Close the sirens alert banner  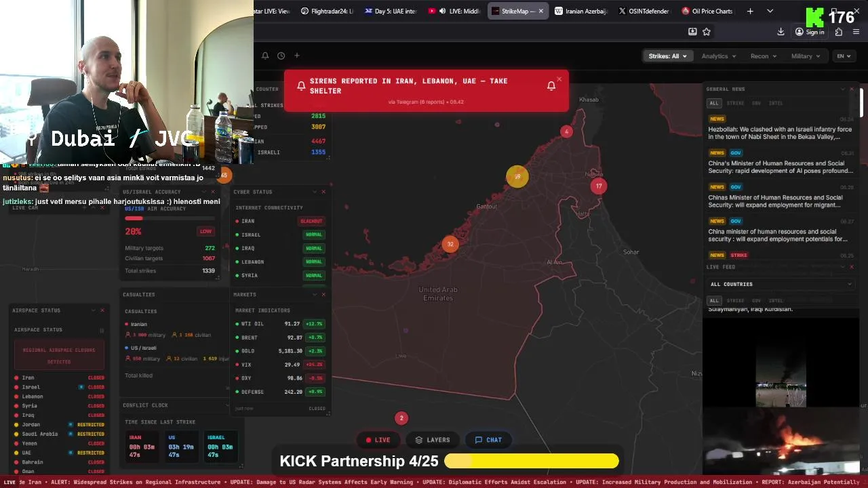pos(559,79)
